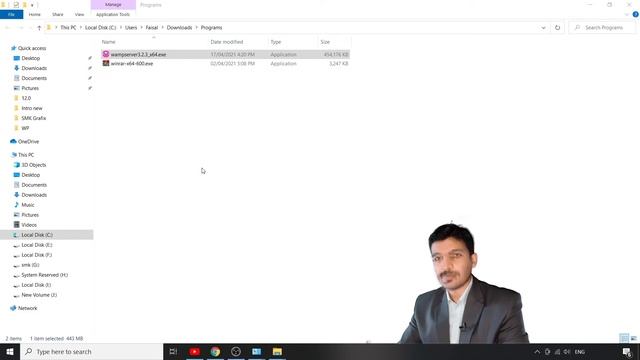
Task: Open System Reserved (H:) drive
Action: (44, 275)
